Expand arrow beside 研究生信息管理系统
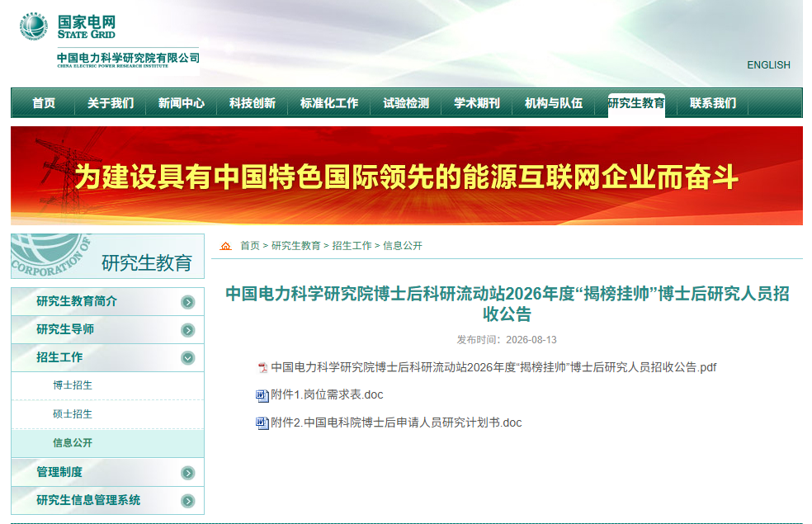The height and width of the screenshot is (524, 812). tap(188, 501)
